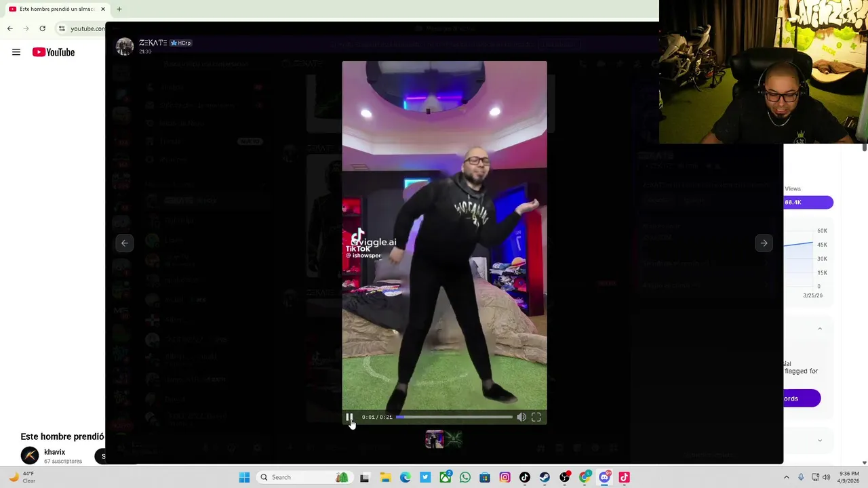Go back in the browser
868x488 pixels.
coord(9,28)
